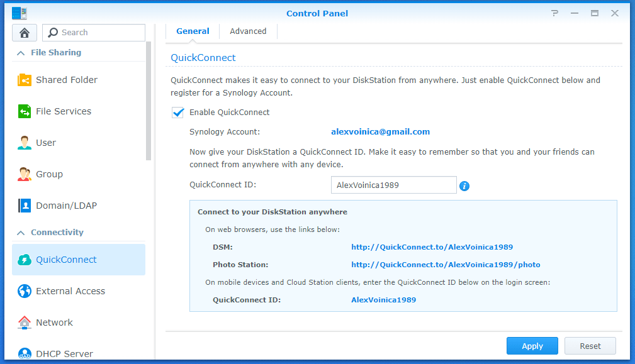
Task: Open the Photo Station link
Action: point(446,265)
